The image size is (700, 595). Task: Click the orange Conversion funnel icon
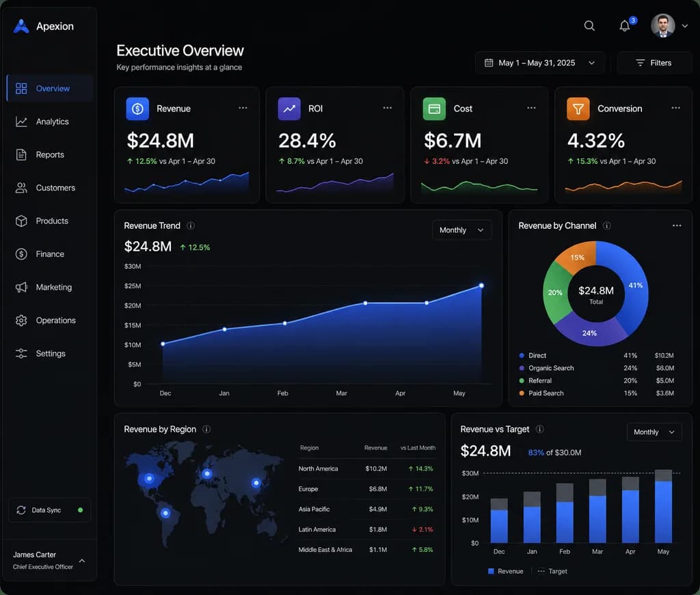[578, 109]
